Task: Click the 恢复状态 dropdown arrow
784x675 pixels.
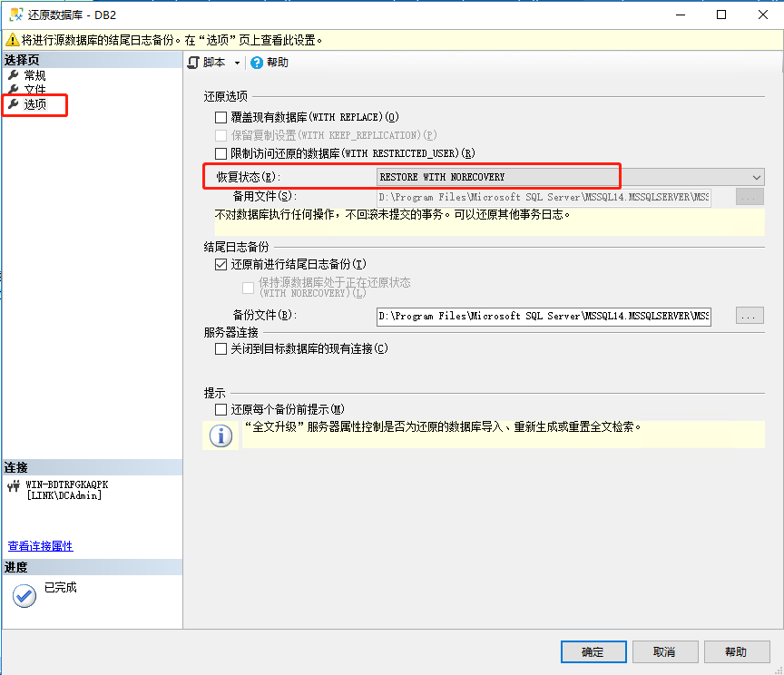Action: 757,178
